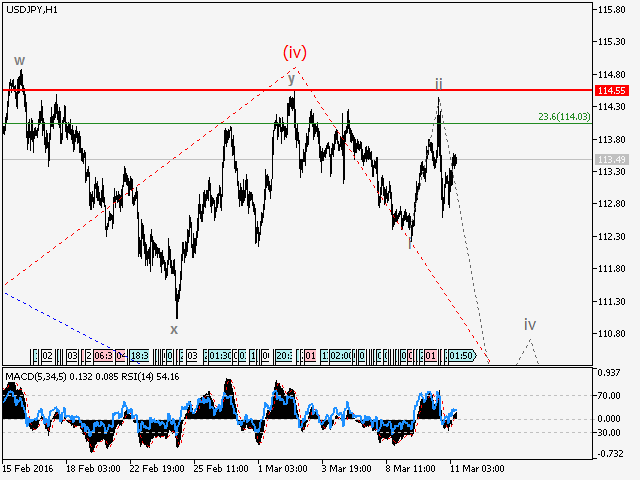Click the 20: event marker
The width and height of the screenshot is (640, 480).
click(x=284, y=356)
